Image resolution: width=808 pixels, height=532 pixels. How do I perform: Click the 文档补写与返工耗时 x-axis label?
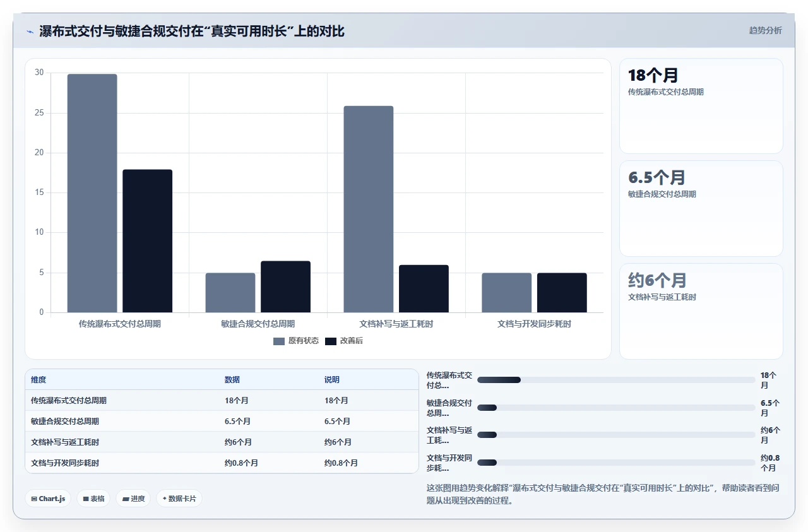coord(396,324)
